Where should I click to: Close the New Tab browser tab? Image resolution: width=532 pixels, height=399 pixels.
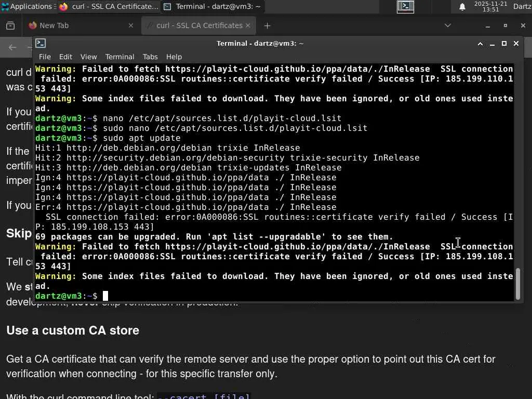(x=131, y=25)
